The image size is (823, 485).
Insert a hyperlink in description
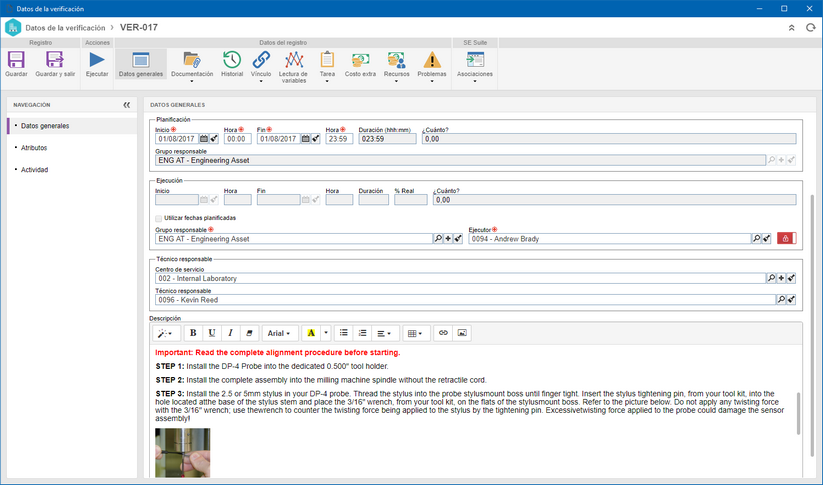pyautogui.click(x=444, y=333)
